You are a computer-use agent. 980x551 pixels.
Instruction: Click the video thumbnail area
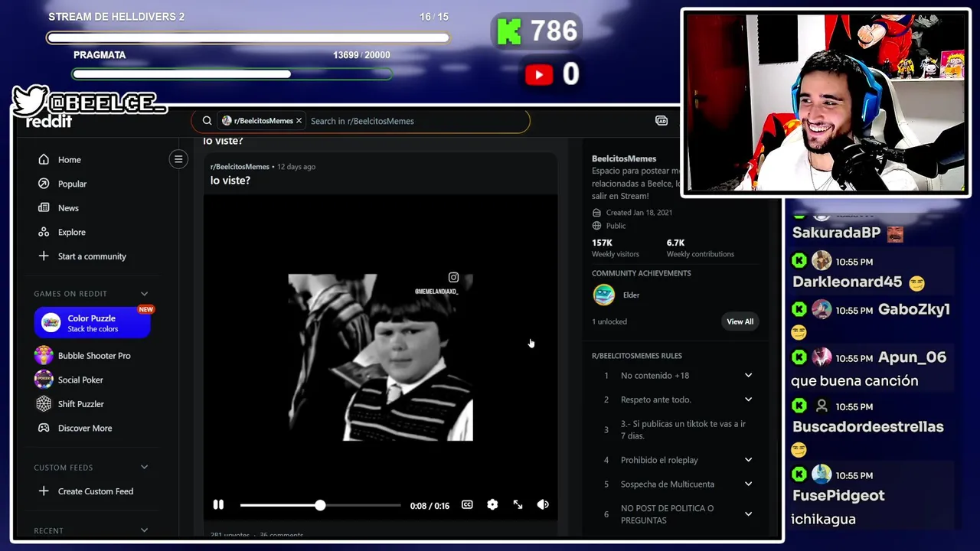381,357
